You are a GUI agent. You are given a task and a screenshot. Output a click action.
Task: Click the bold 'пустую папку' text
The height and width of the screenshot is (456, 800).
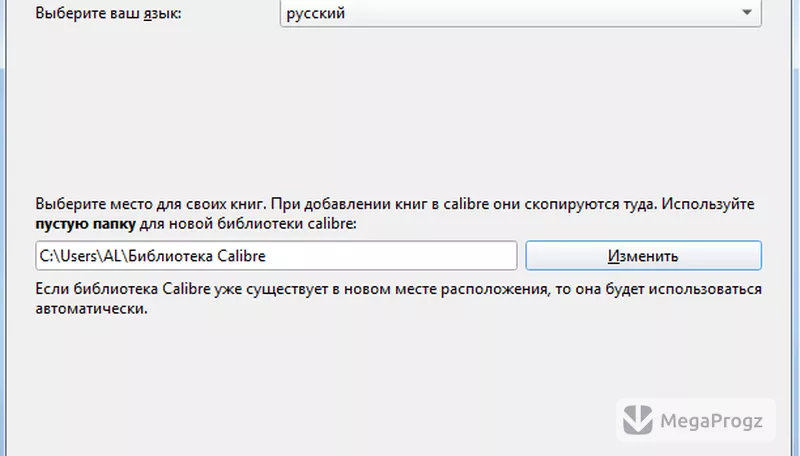(x=85, y=224)
